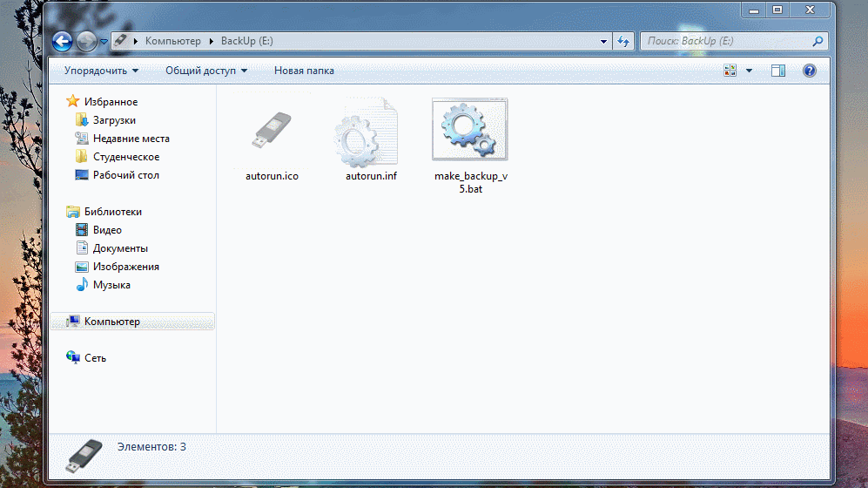Open the Музыка library
The height and width of the screenshot is (488, 868).
[111, 285]
